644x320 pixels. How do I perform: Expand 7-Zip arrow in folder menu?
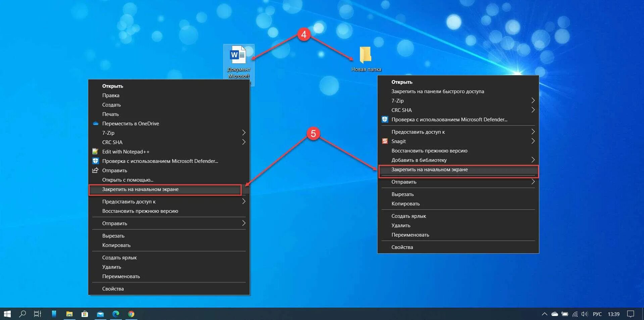coord(533,101)
